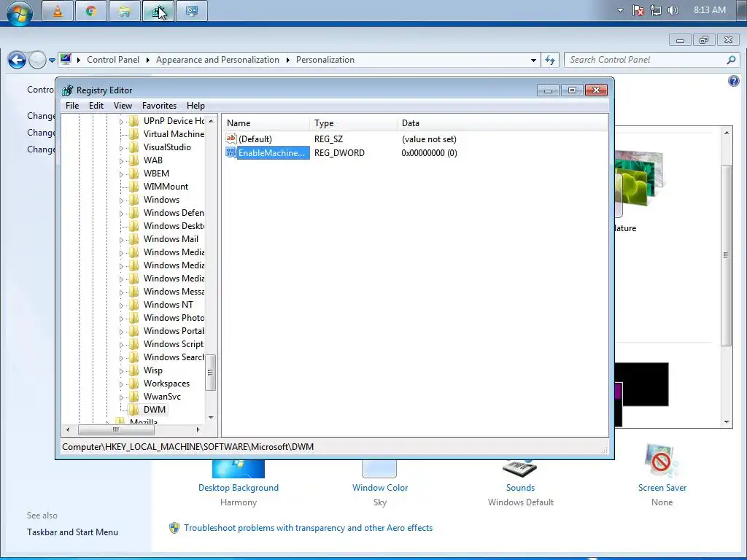
Task: Select the WIMMount registry key
Action: pos(166,187)
